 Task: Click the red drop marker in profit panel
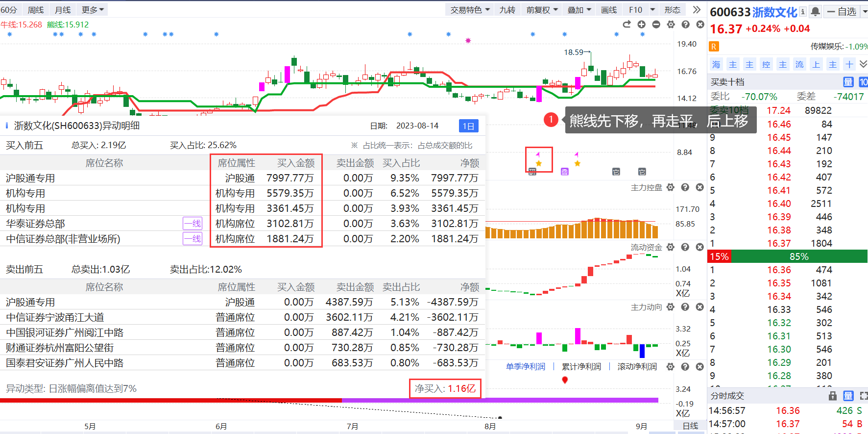click(x=565, y=380)
